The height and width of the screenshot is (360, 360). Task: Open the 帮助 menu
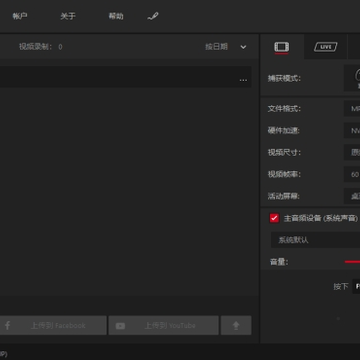point(116,16)
